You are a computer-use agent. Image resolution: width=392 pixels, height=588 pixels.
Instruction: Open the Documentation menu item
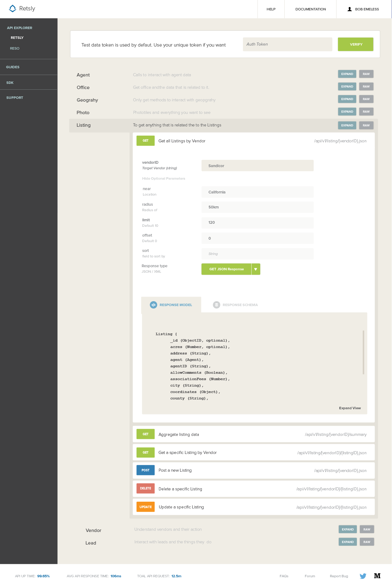(311, 9)
